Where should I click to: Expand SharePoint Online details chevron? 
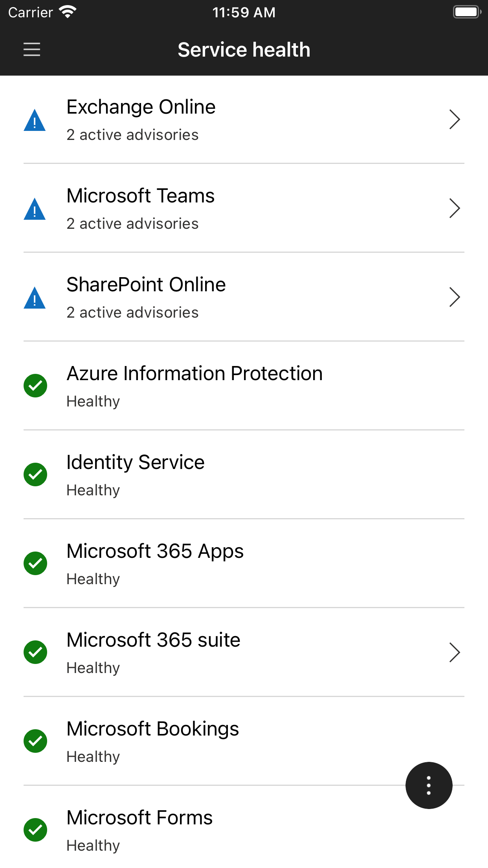pyautogui.click(x=455, y=297)
